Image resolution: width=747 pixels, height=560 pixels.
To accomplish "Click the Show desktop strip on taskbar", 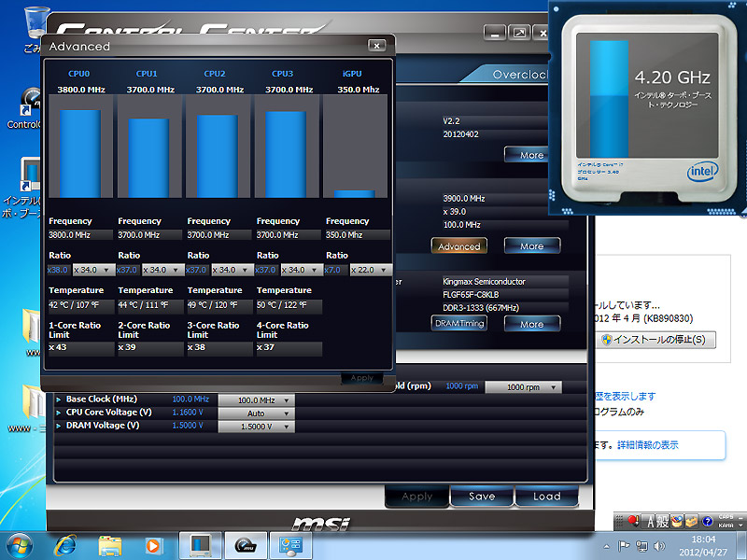I will tap(743, 546).
